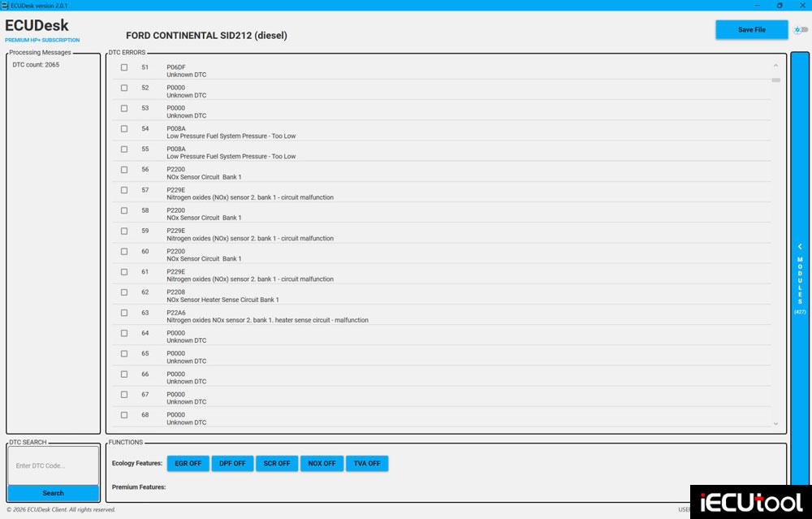Click the 'DTC count: 2065' message

pos(37,65)
